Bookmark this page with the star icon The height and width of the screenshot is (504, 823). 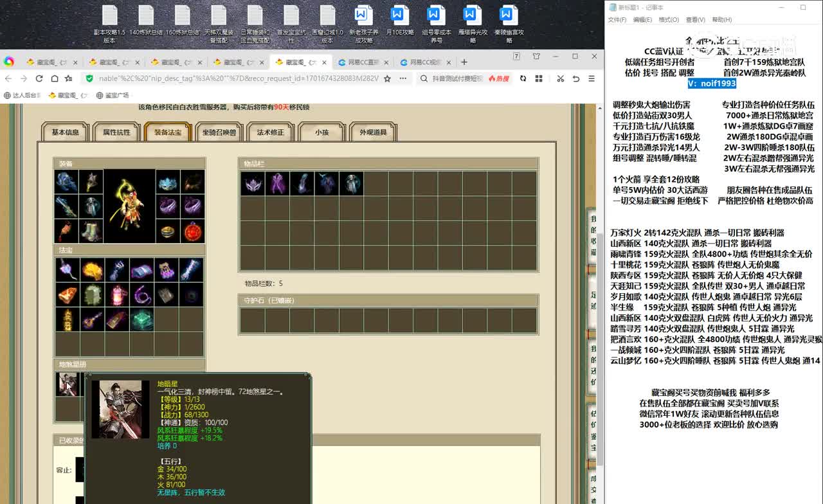click(x=387, y=78)
